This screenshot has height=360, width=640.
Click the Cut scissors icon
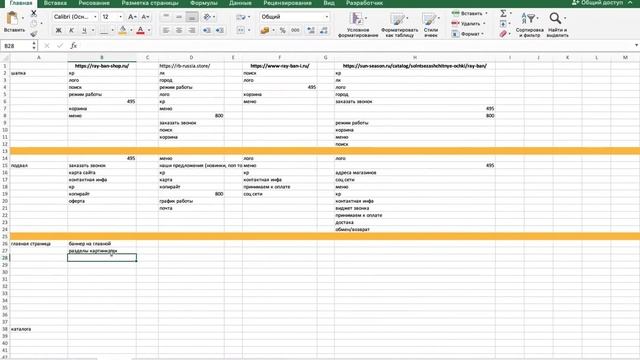(34, 13)
